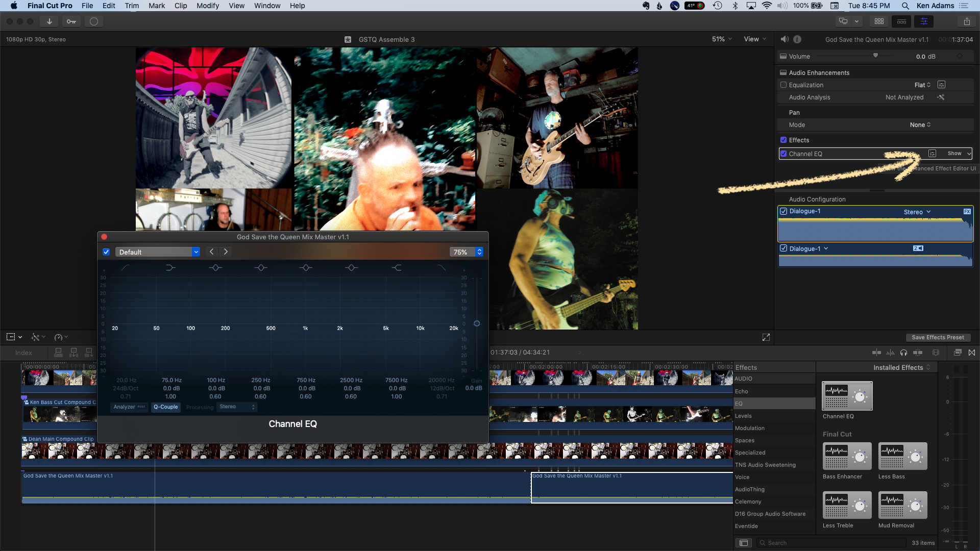980x551 pixels.
Task: Open the transitions browser bowtie icon
Action: click(972, 353)
